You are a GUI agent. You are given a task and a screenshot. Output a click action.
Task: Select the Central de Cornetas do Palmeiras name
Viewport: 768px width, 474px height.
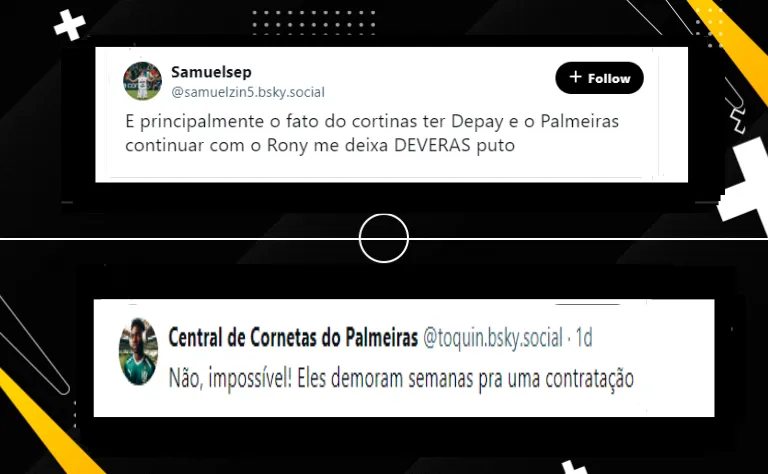point(293,337)
